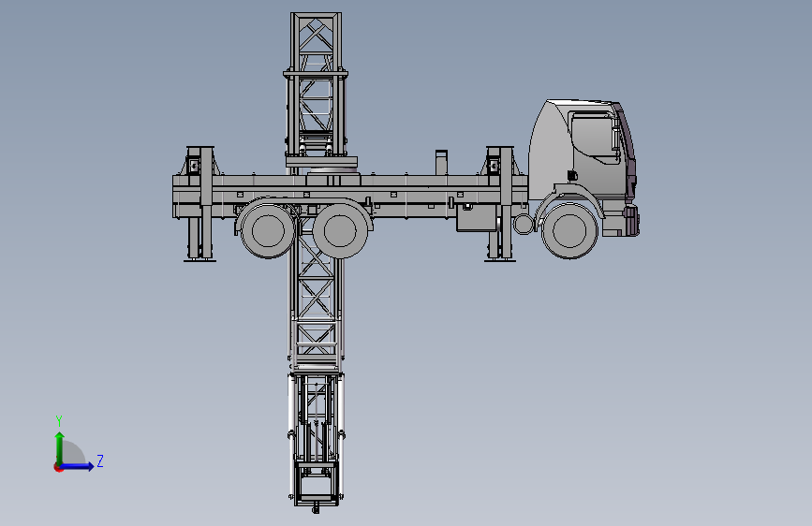Image resolution: width=812 pixels, height=526 pixels.
Task: Select the front wheel under the cab
Action: click(569, 231)
